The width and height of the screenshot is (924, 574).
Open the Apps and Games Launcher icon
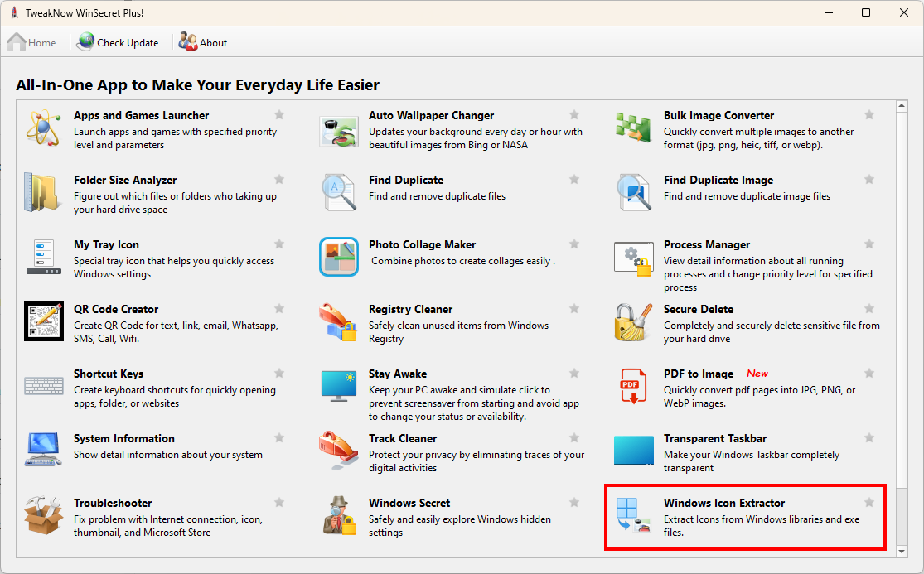[x=43, y=129]
